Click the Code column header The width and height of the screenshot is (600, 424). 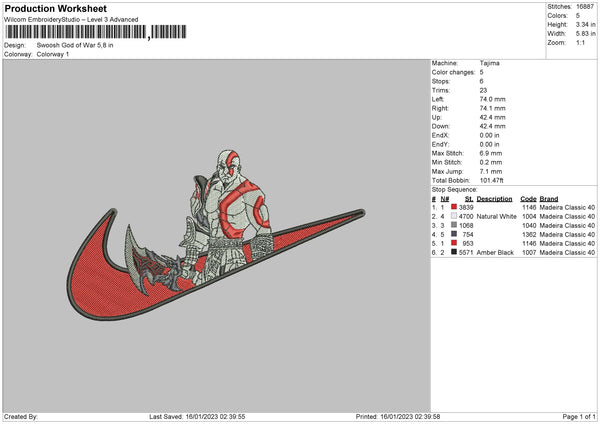point(528,199)
